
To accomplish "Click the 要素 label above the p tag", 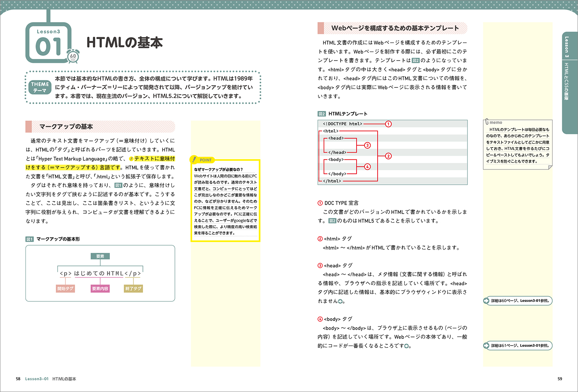I will click(100, 256).
